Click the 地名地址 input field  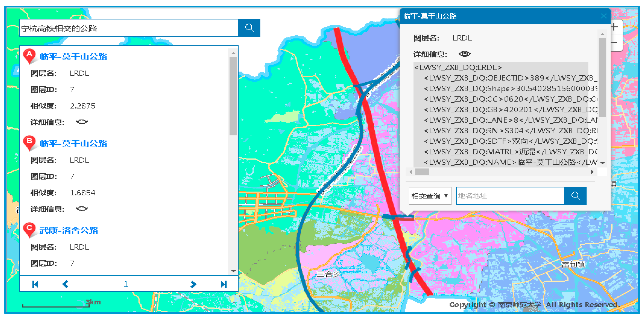510,196
